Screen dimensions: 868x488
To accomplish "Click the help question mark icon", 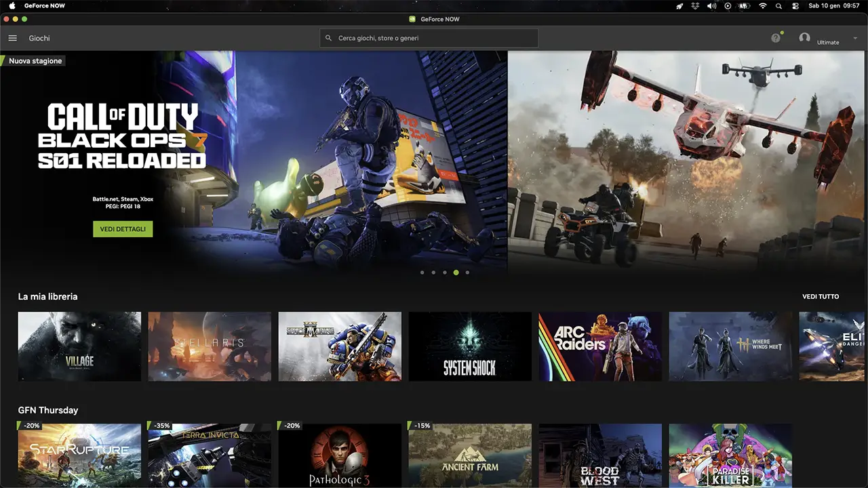I will point(775,38).
